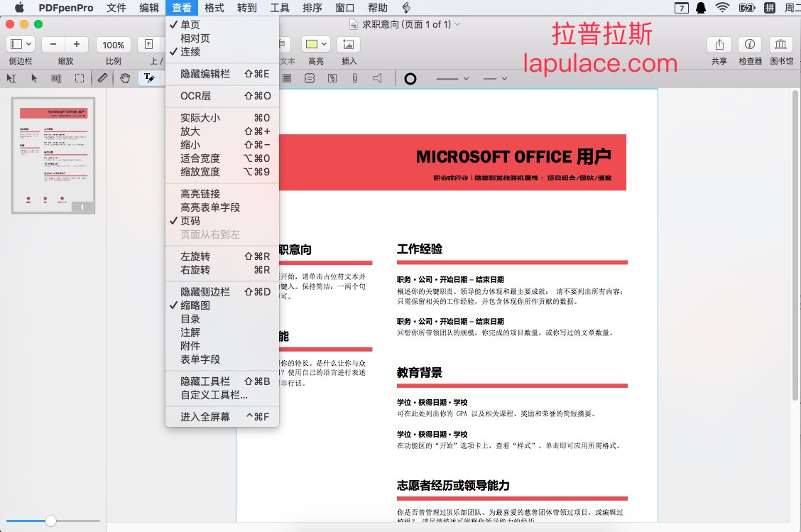The width and height of the screenshot is (801, 532).
Task: Choose 自定义工具栏… menu item
Action: tap(222, 395)
